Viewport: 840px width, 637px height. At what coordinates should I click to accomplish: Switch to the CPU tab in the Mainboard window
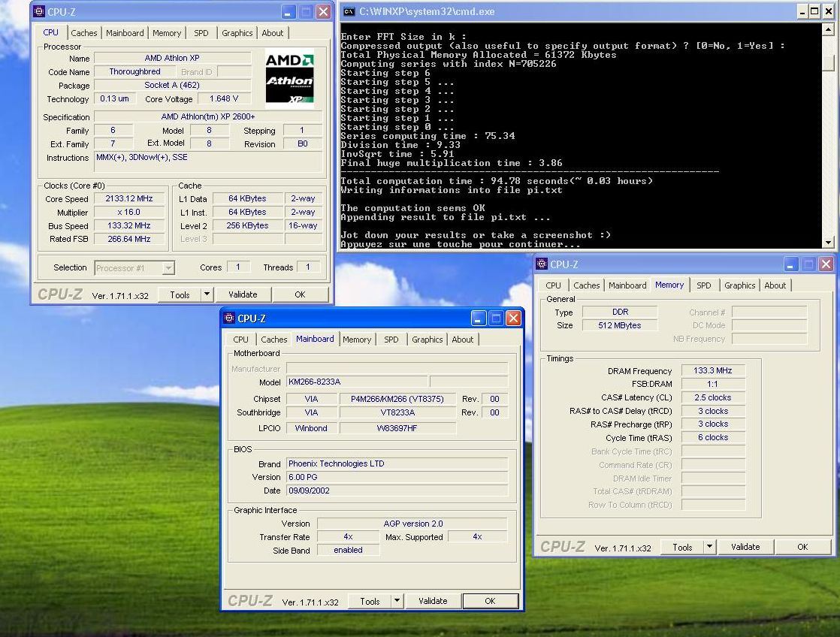(x=240, y=339)
